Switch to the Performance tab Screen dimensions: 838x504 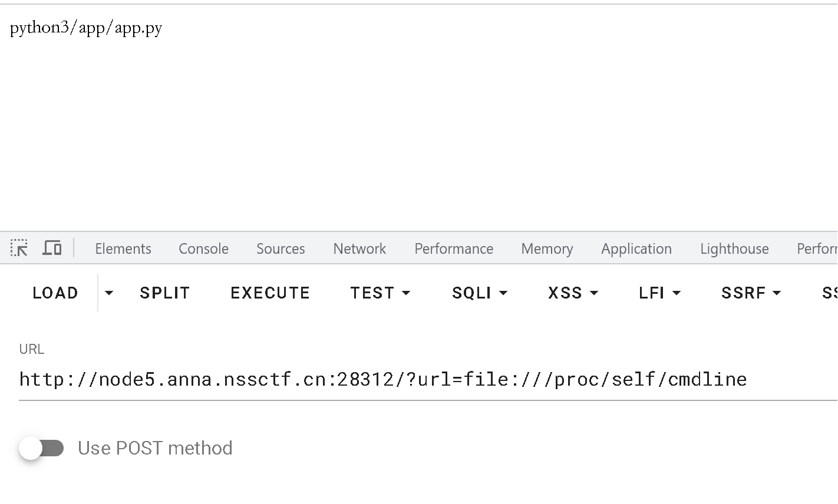pyautogui.click(x=454, y=248)
